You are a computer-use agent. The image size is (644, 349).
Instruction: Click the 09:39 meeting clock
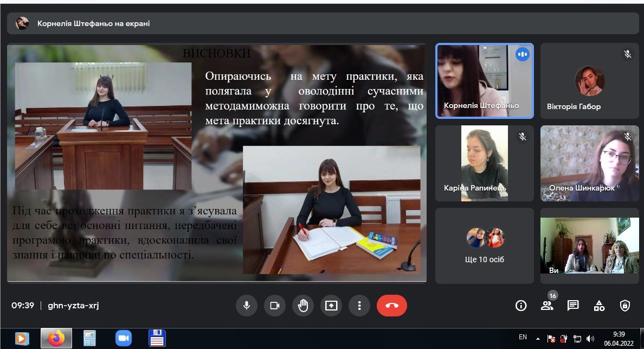[x=23, y=306]
